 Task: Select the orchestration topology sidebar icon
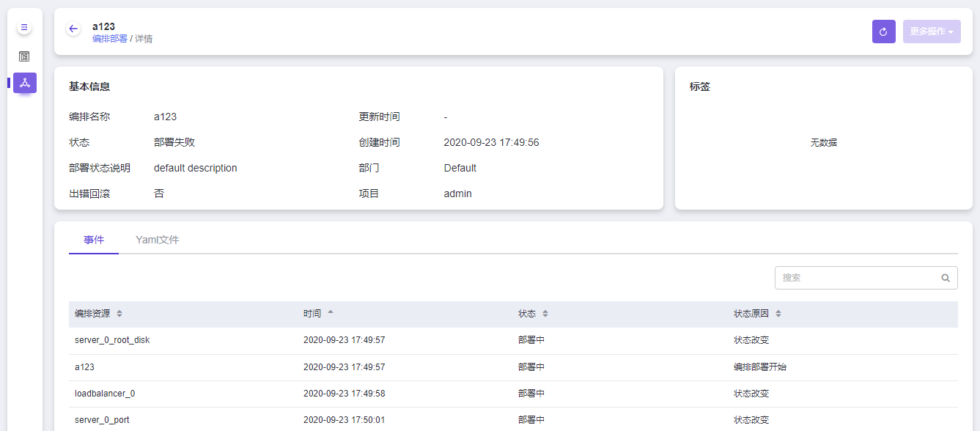pos(24,83)
